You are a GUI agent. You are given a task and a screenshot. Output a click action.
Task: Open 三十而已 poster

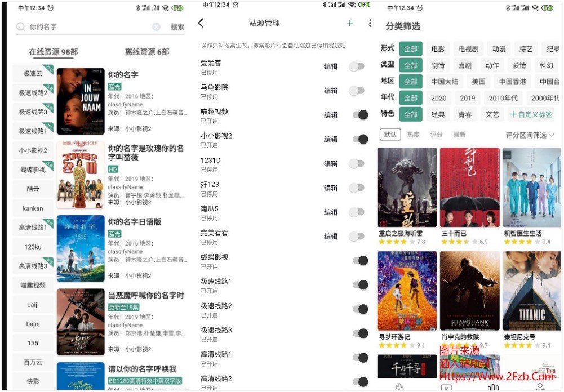[470, 188]
